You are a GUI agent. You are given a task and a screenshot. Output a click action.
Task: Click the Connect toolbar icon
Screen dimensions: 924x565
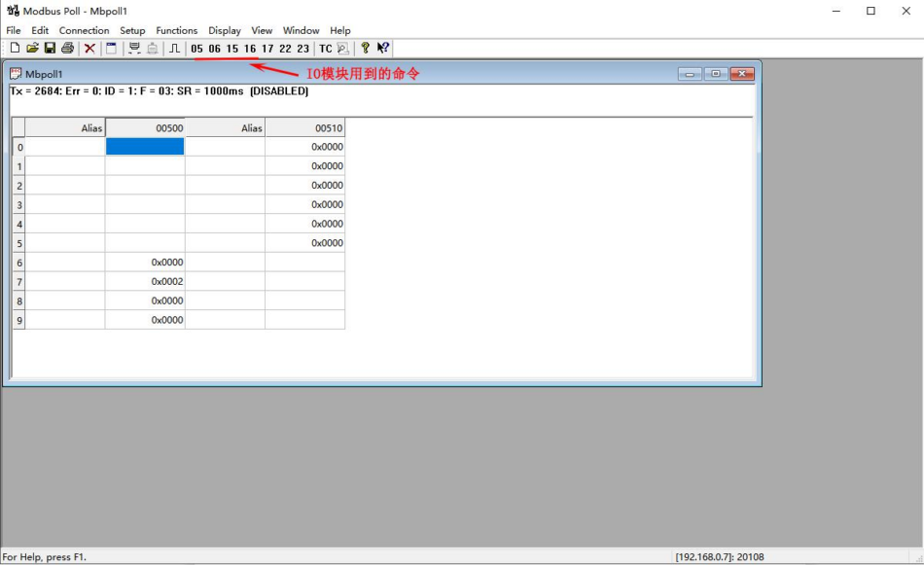(134, 49)
